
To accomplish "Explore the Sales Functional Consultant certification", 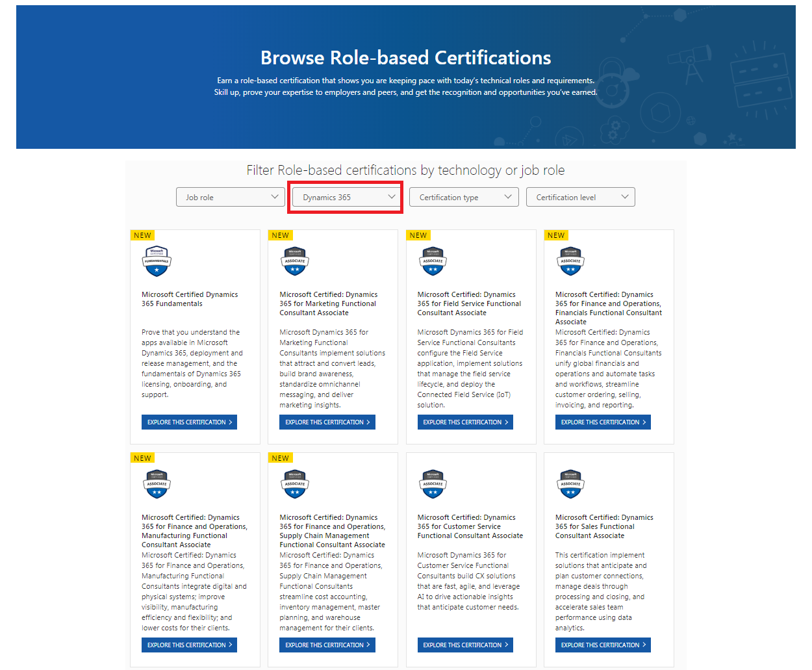I will click(603, 645).
